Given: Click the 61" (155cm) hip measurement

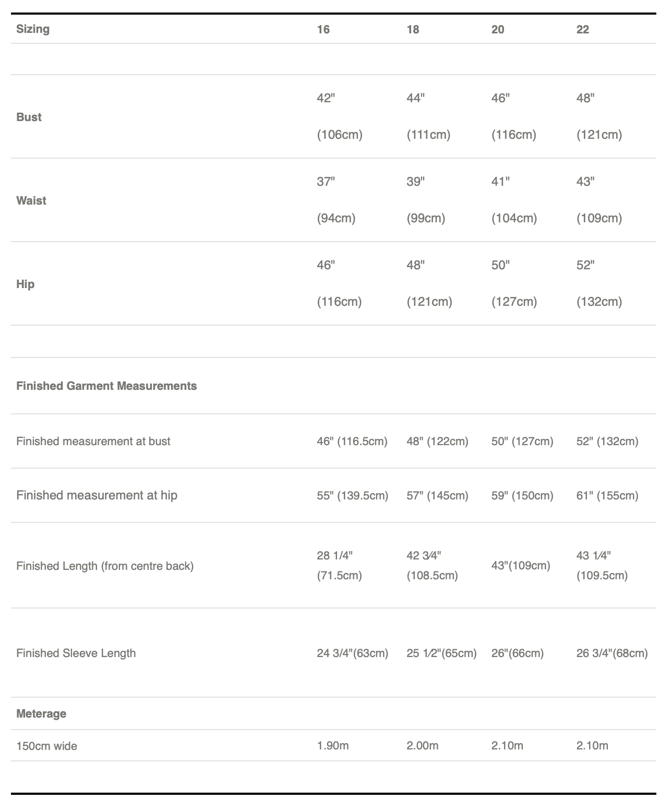Looking at the screenshot, I should point(607,496).
